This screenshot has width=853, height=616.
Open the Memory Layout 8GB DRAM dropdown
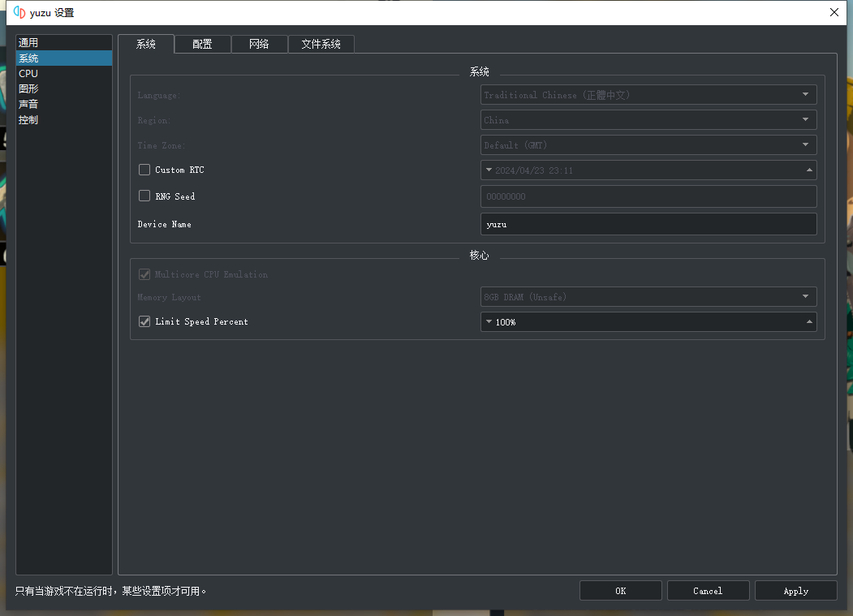click(648, 297)
